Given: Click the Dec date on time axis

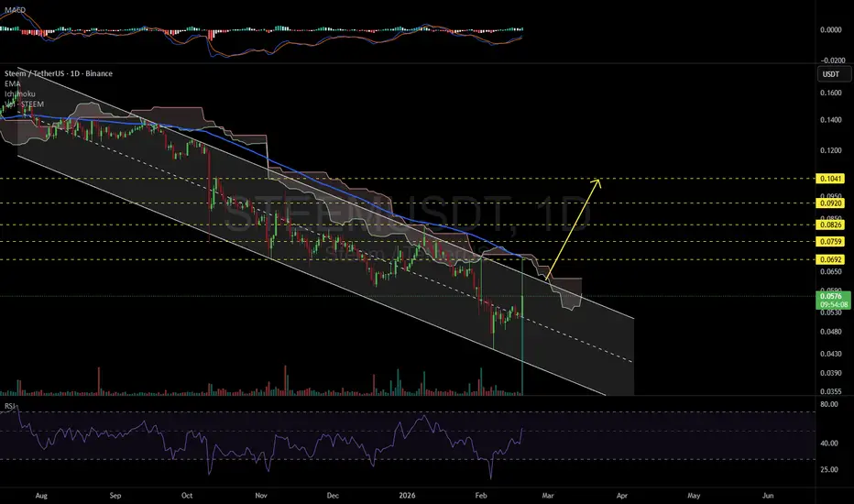Looking at the screenshot, I should (333, 496).
